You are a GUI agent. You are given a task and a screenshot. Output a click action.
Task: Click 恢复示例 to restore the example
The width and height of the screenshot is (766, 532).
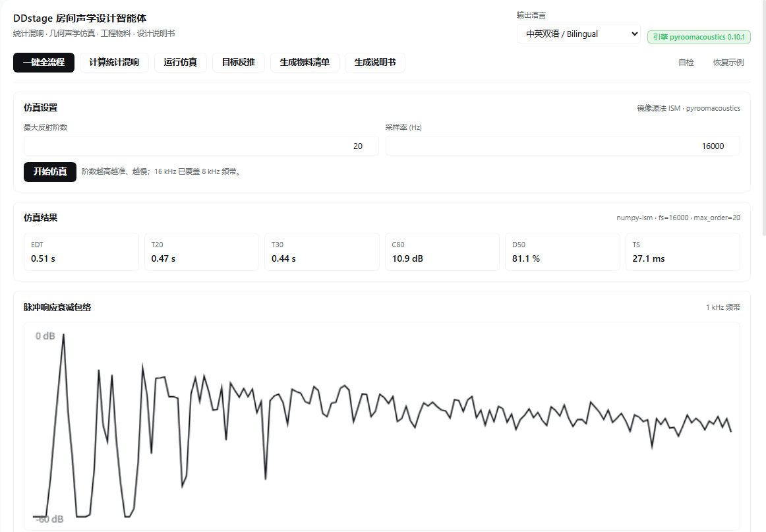click(x=728, y=63)
